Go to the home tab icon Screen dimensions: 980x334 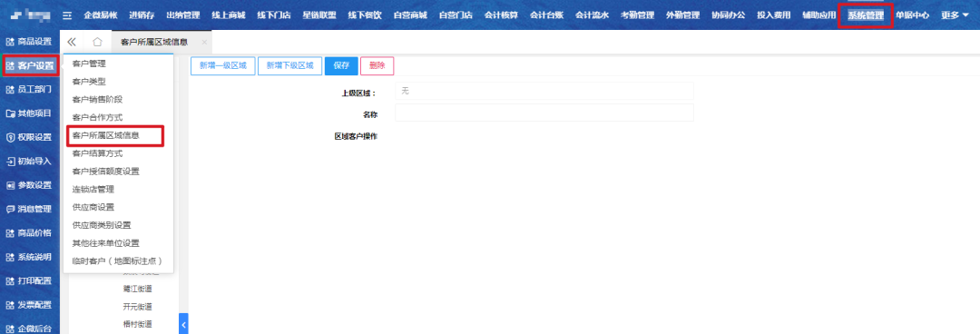coord(97,42)
